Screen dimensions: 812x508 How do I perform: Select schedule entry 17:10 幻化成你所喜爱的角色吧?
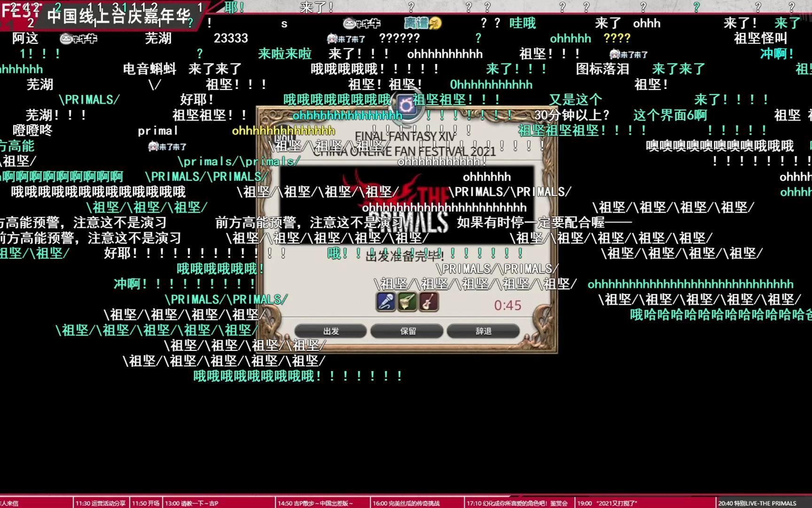click(517, 503)
